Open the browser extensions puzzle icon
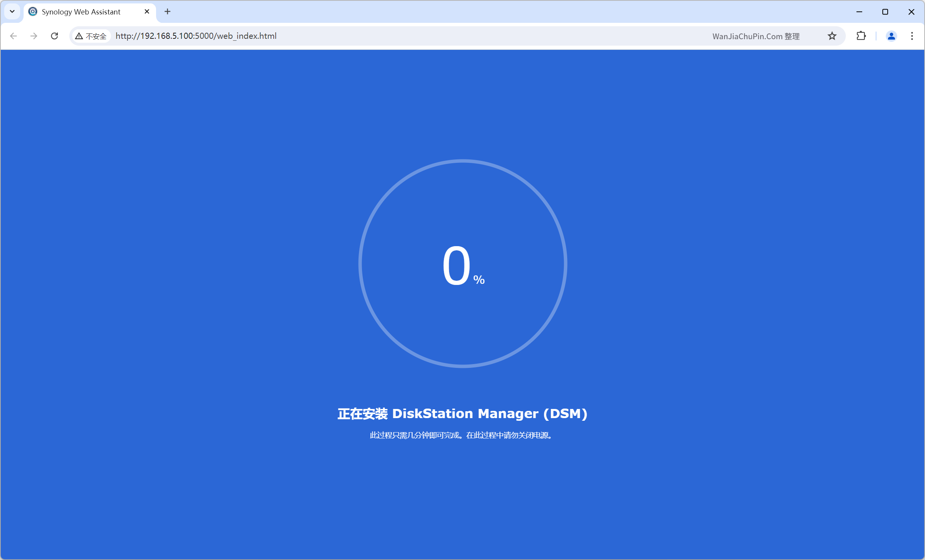This screenshot has height=560, width=925. coord(861,36)
